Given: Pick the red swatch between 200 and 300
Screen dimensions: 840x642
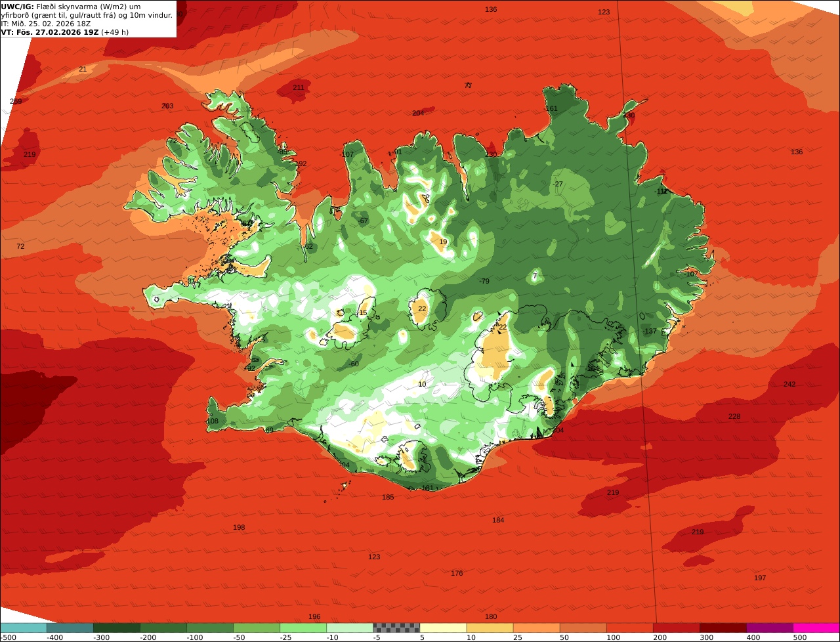Looking at the screenshot, I should [676, 628].
